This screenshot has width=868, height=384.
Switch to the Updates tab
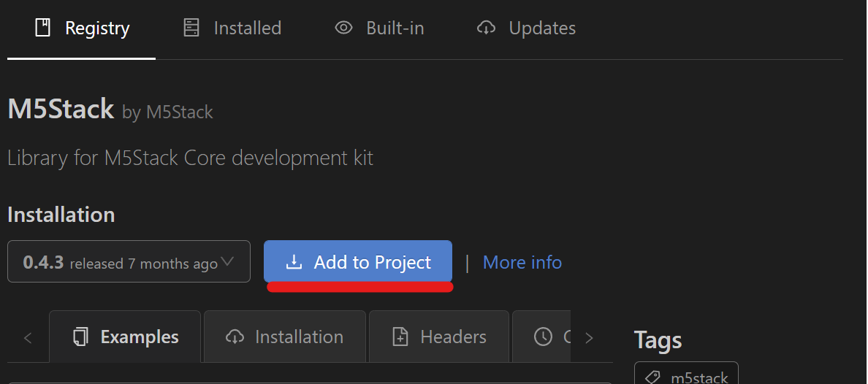(526, 28)
